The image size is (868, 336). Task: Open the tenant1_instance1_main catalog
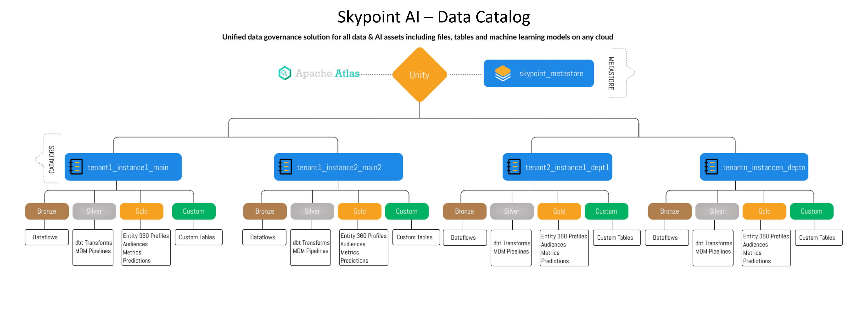[x=123, y=167]
